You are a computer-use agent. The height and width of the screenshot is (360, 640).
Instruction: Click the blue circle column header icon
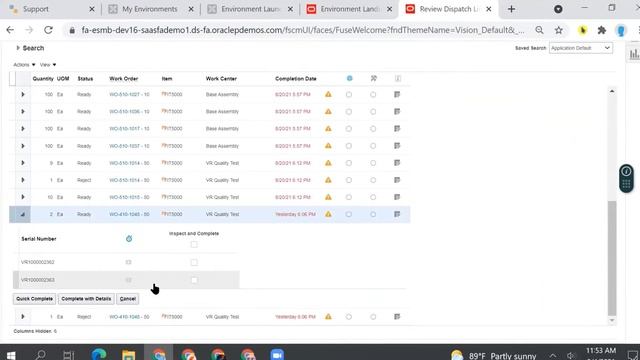[349, 78]
